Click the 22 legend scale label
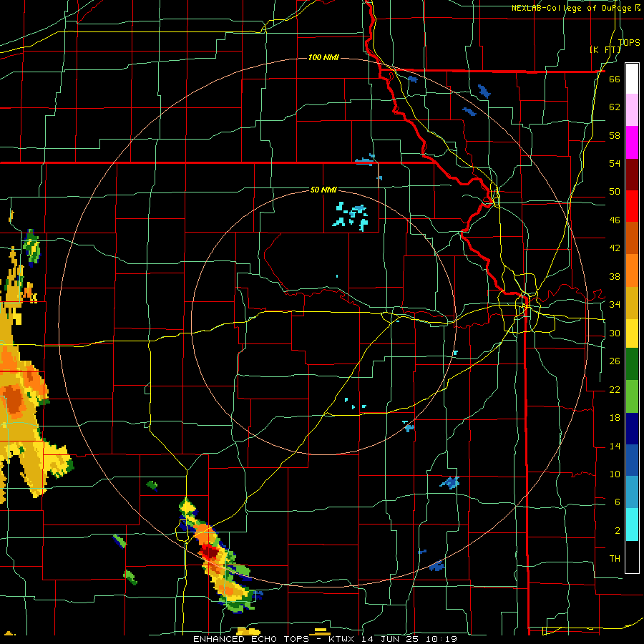 (x=615, y=390)
